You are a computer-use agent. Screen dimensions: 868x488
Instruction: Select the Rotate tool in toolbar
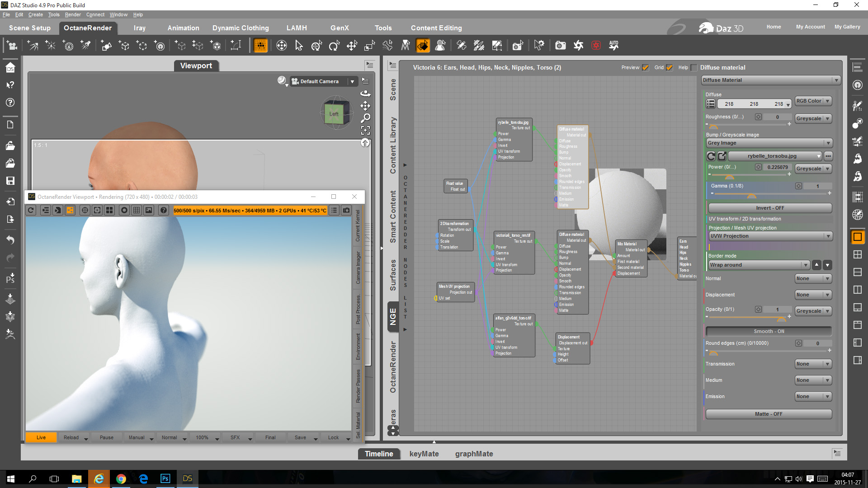coord(334,45)
